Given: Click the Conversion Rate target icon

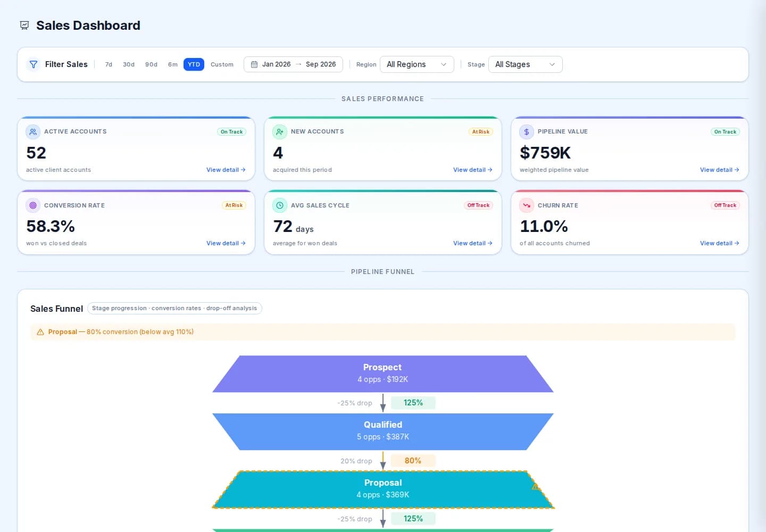Looking at the screenshot, I should coord(33,205).
